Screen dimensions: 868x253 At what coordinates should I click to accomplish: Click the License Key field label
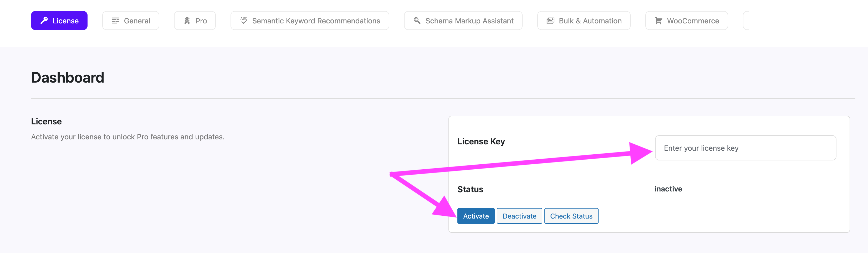[481, 141]
